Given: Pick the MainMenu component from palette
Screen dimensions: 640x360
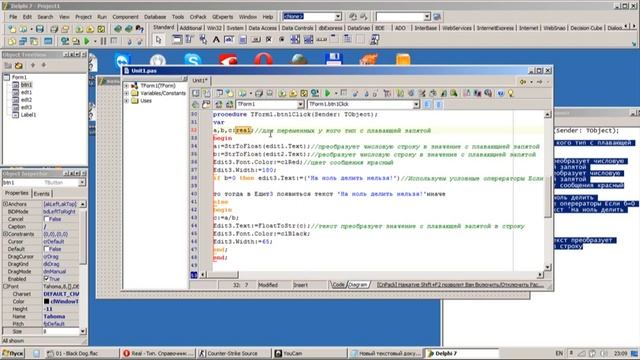Looking at the screenshot, I should [189, 39].
